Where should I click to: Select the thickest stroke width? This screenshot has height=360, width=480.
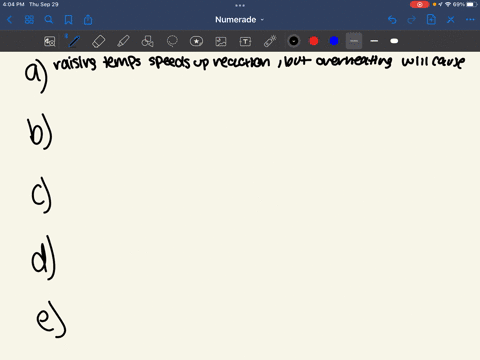(394, 41)
